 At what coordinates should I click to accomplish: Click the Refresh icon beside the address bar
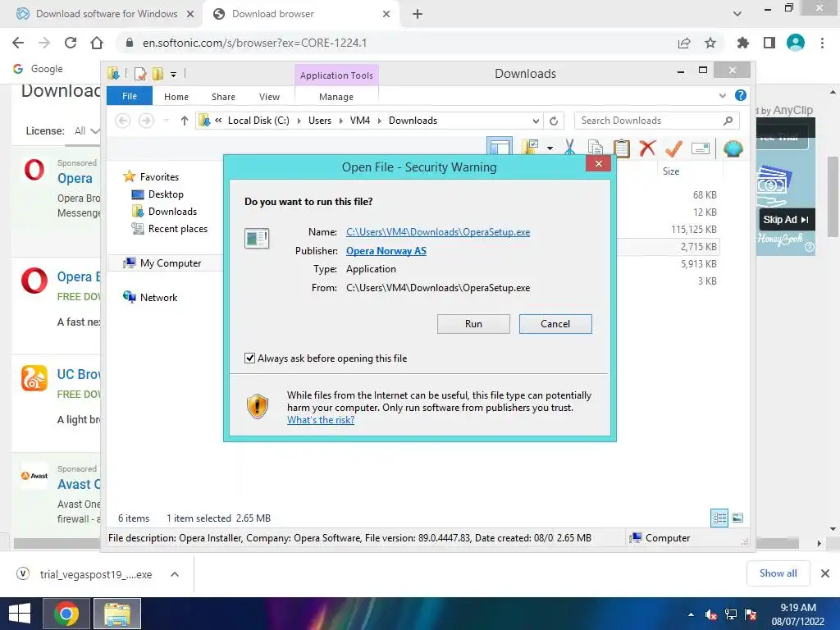click(x=554, y=121)
